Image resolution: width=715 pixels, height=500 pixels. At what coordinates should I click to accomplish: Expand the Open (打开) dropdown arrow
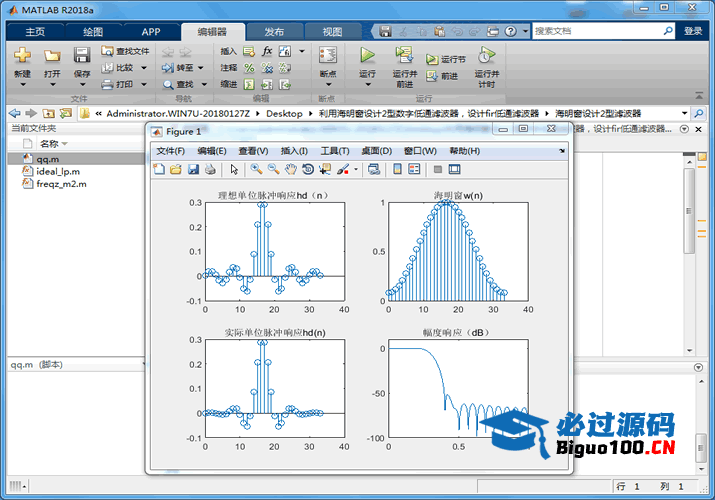click(52, 84)
